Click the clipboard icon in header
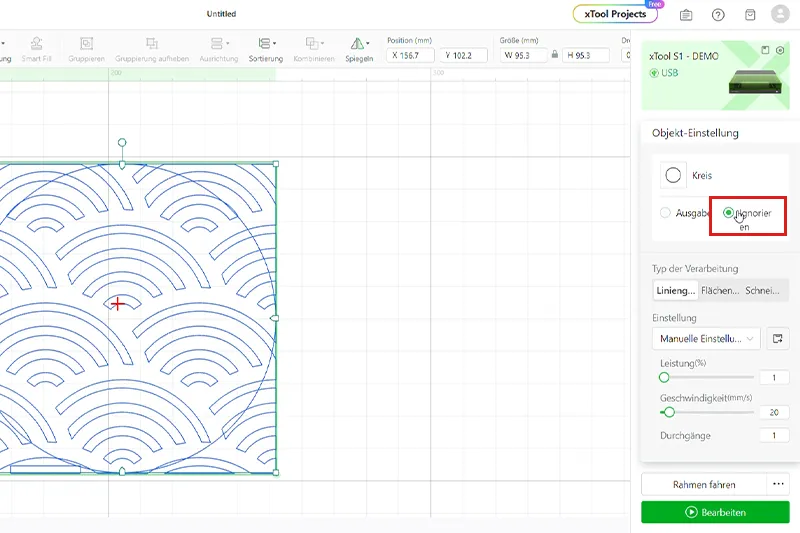 (686, 15)
